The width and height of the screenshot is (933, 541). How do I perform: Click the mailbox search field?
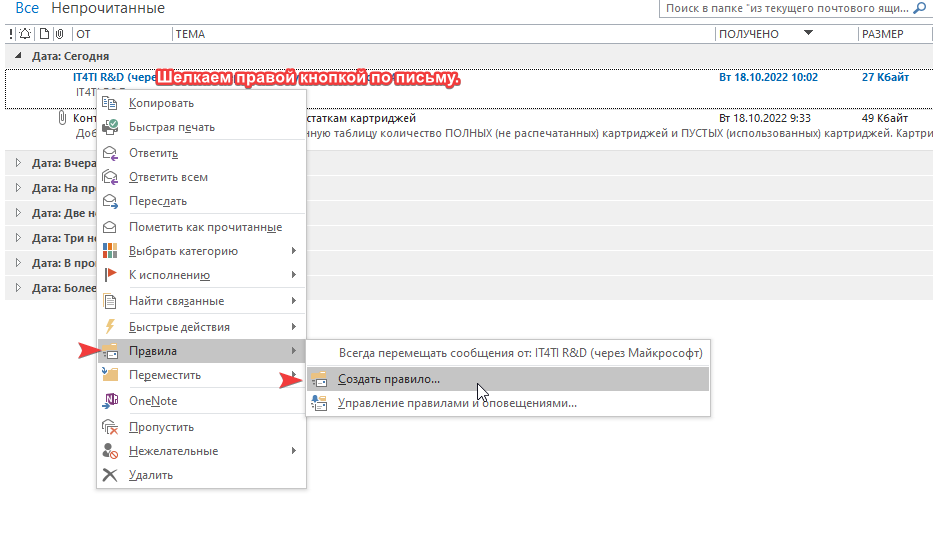[785, 9]
